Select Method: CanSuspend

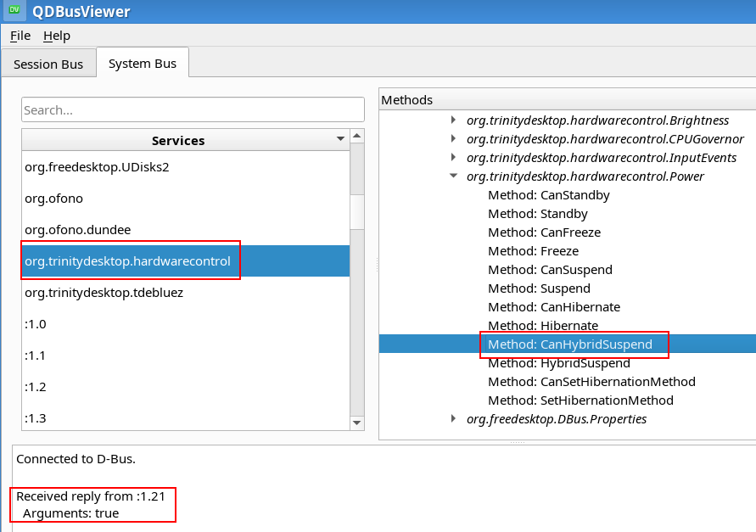[550, 270]
